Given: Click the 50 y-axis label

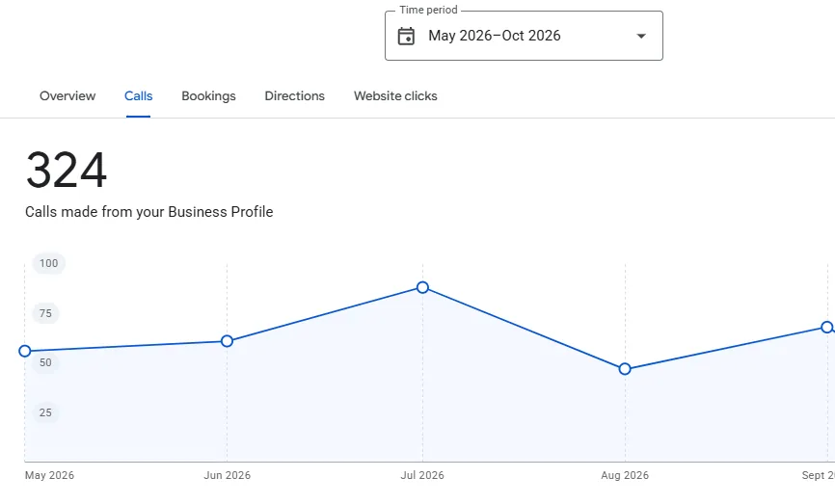Looking at the screenshot, I should (45, 362).
